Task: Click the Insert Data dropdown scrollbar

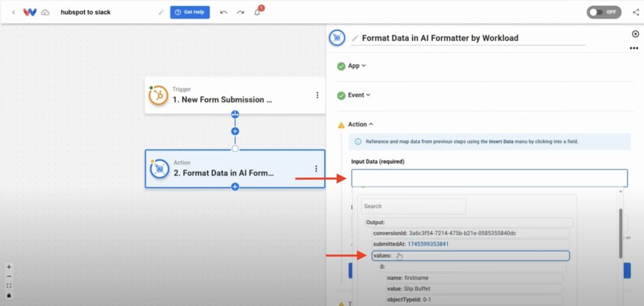Action: [x=621, y=233]
